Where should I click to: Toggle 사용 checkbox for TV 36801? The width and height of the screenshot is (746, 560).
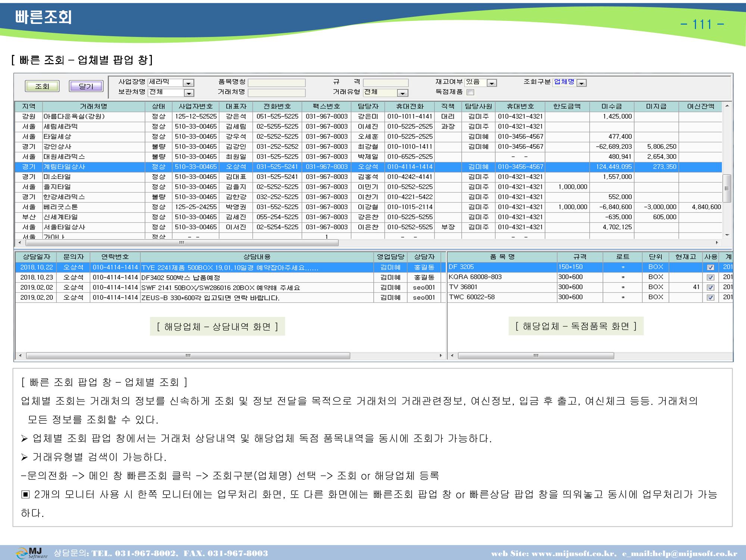(x=711, y=287)
